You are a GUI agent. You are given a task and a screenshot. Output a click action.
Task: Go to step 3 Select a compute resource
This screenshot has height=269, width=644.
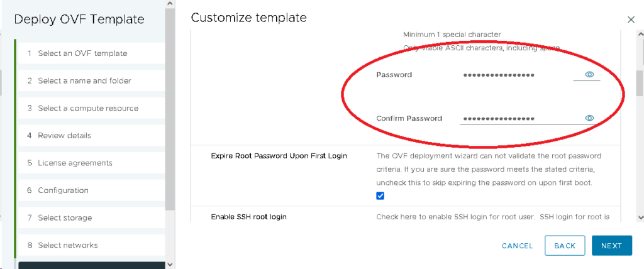point(87,108)
